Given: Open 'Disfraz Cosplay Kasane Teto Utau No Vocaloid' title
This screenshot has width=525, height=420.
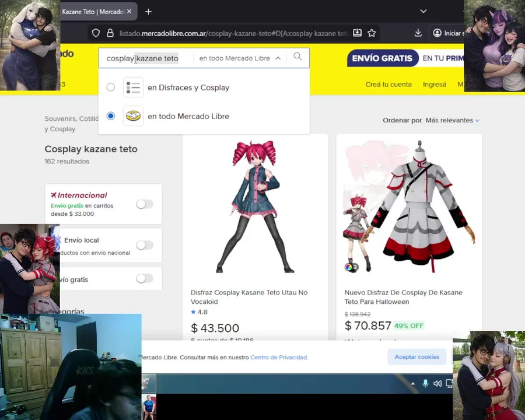Looking at the screenshot, I should click(x=249, y=297).
